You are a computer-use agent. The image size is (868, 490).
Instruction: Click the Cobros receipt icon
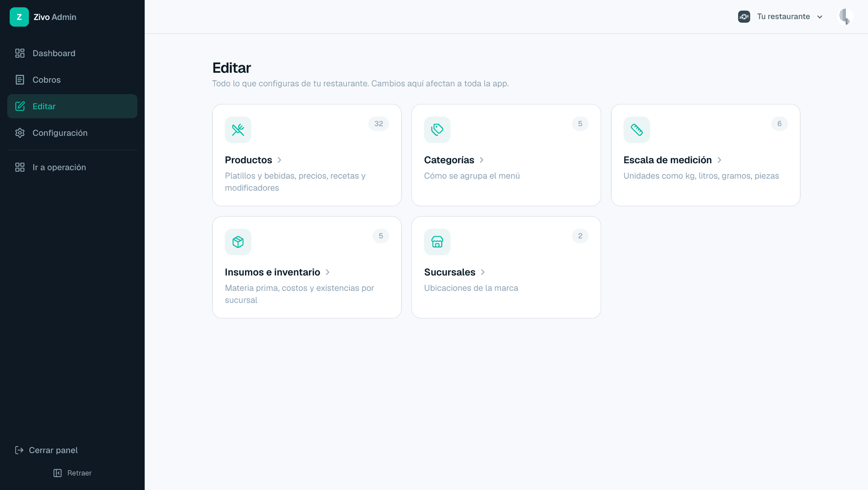(x=20, y=80)
